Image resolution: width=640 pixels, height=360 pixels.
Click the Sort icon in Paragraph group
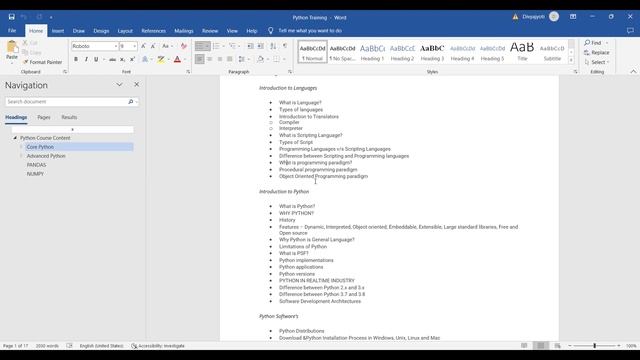pyautogui.click(x=273, y=46)
